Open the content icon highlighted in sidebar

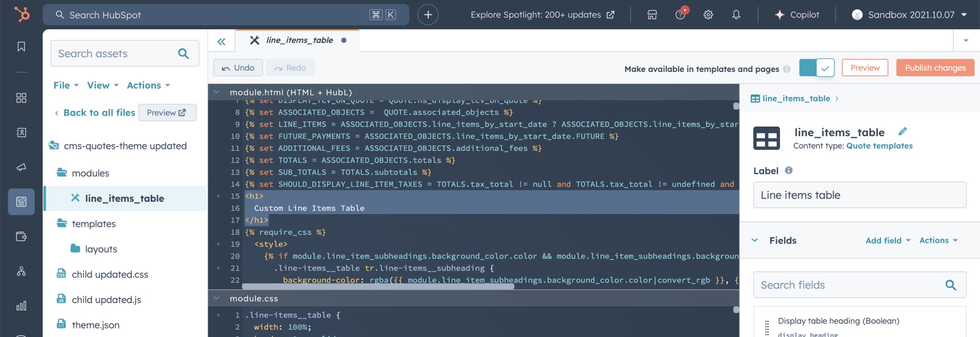21,202
